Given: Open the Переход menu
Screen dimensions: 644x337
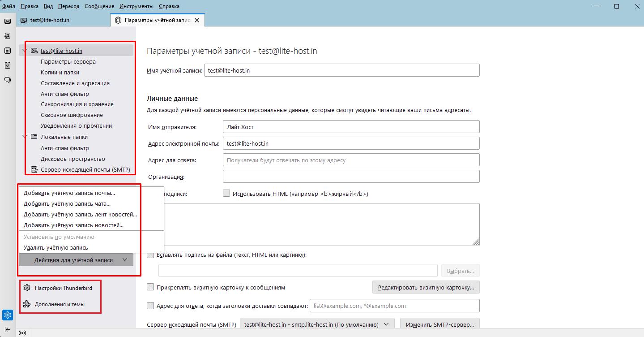Looking at the screenshot, I should pyautogui.click(x=68, y=6).
